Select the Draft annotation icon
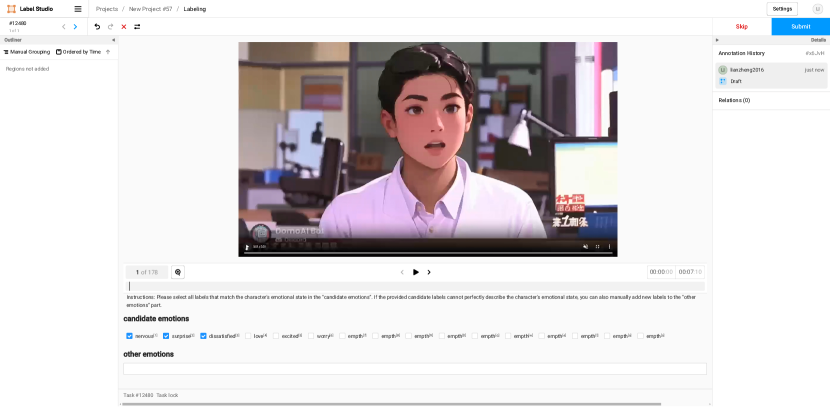This screenshot has width=830, height=412. (723, 81)
